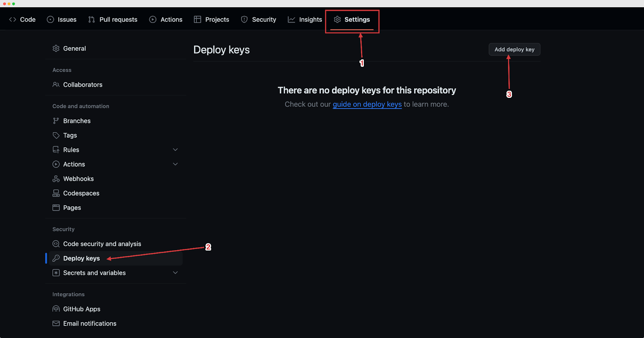Click the Secrets and variables asterisk icon
644x338 pixels.
(x=56, y=273)
